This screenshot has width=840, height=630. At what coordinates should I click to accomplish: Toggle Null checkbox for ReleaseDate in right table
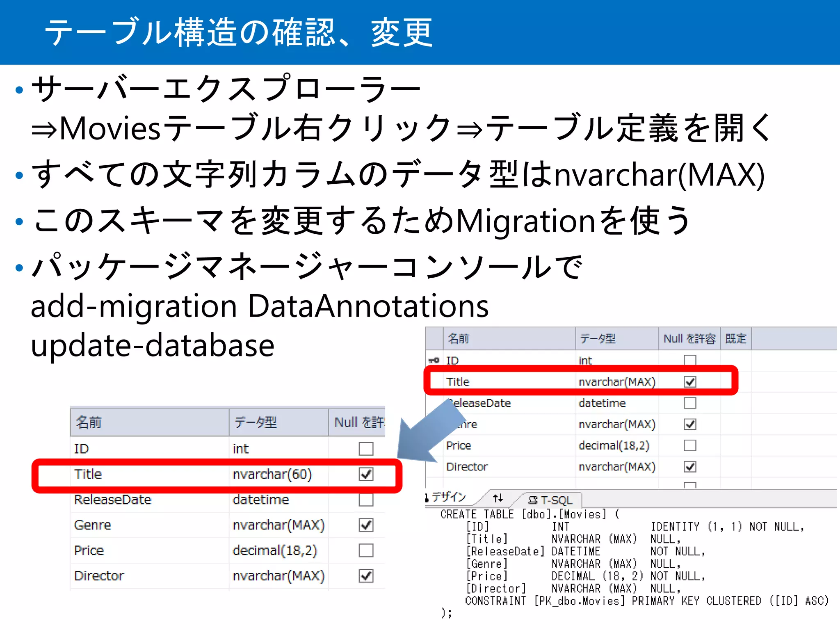pyautogui.click(x=690, y=403)
